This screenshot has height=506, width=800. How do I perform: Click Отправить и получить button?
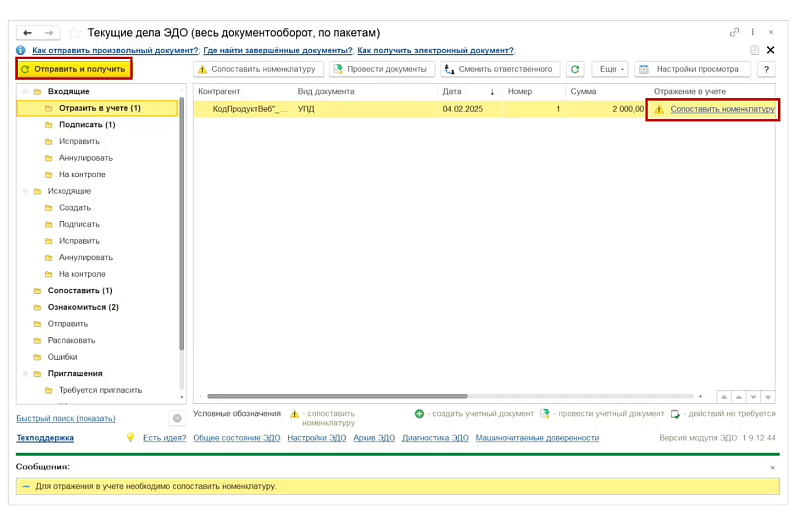(x=74, y=69)
